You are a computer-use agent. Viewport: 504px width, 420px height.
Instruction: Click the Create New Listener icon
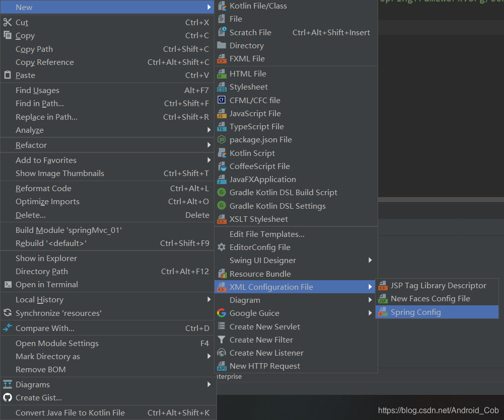[222, 353]
